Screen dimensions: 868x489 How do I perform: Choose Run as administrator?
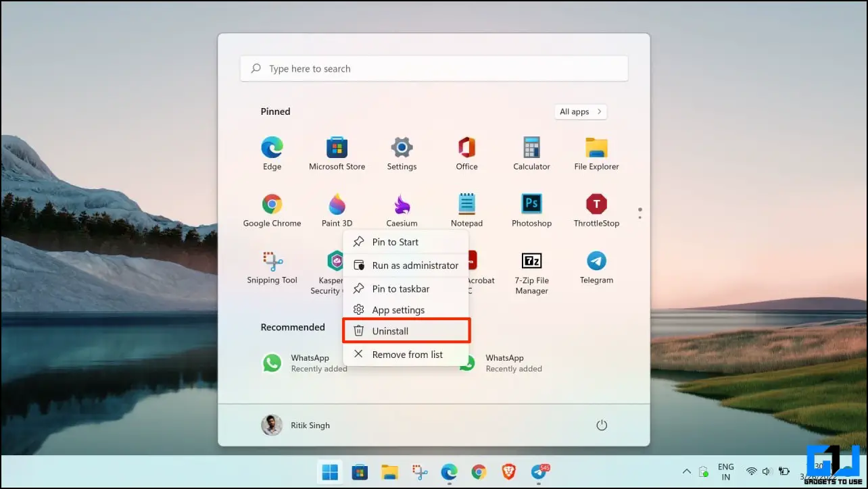tap(406, 265)
